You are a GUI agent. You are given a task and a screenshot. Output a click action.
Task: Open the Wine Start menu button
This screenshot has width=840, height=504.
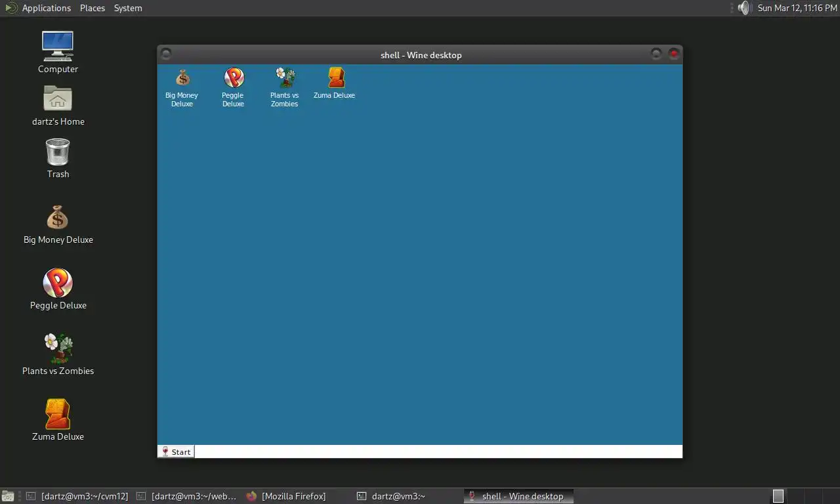[x=176, y=451]
